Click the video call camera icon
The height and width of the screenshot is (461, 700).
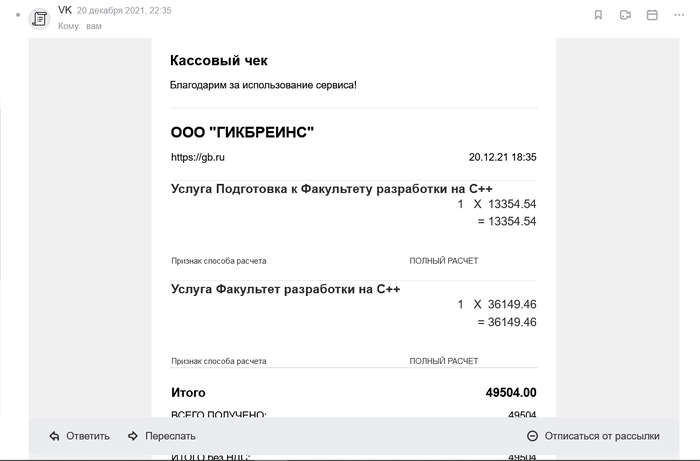point(625,15)
